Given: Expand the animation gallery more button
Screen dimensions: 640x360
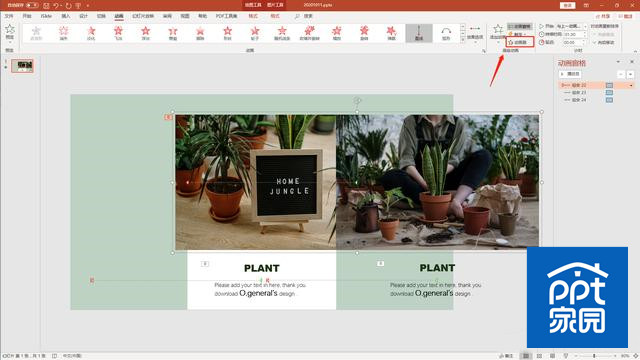Looking at the screenshot, I should pos(463,40).
